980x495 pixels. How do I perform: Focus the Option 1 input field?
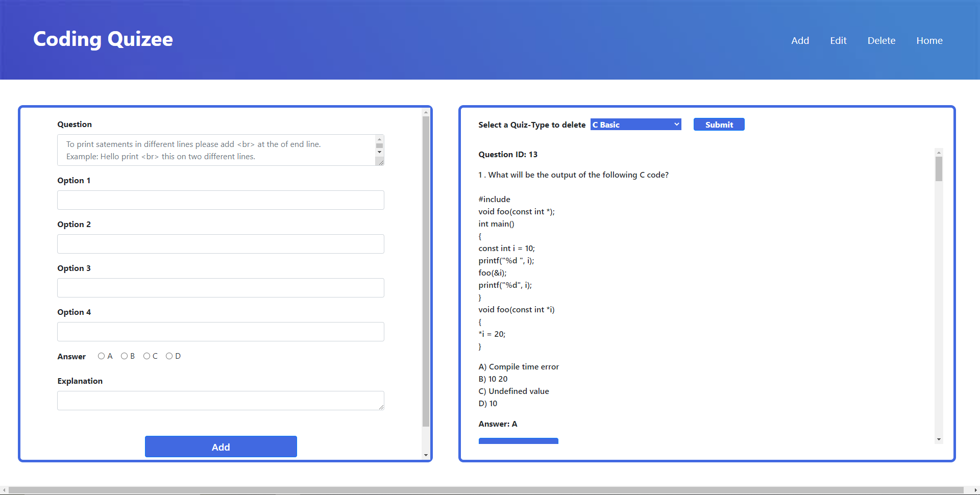tap(220, 200)
